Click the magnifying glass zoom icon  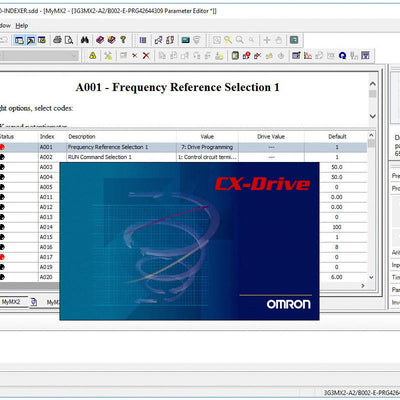click(x=240, y=40)
